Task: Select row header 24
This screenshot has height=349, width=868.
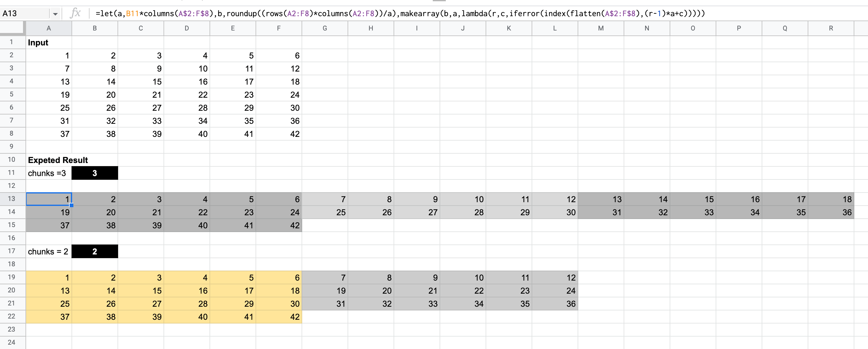Action: (x=12, y=342)
